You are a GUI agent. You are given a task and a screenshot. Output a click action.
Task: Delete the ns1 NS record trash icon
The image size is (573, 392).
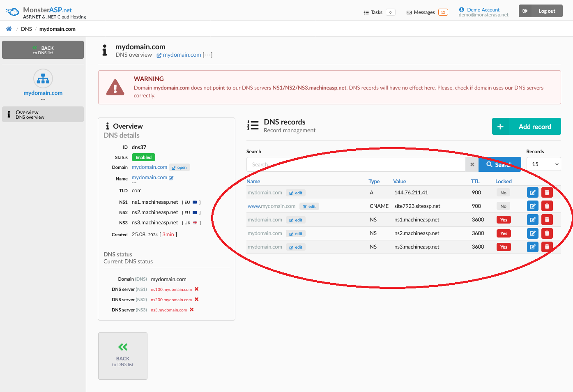point(547,219)
